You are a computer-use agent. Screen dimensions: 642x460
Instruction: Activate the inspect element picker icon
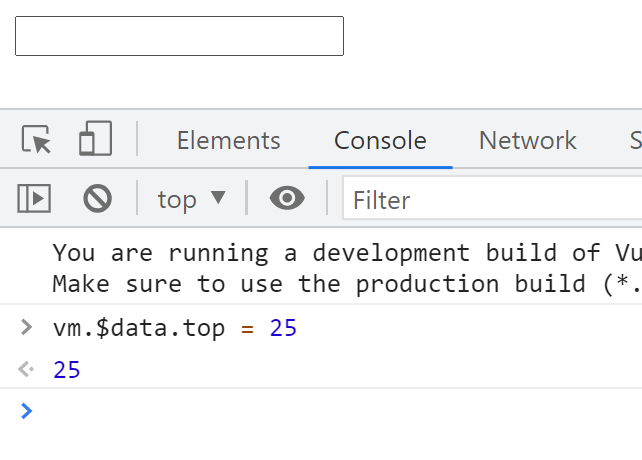pos(37,140)
